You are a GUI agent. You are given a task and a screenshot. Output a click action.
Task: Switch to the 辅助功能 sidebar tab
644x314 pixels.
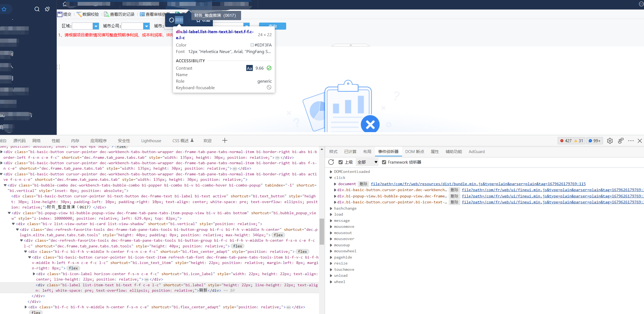[x=454, y=152]
